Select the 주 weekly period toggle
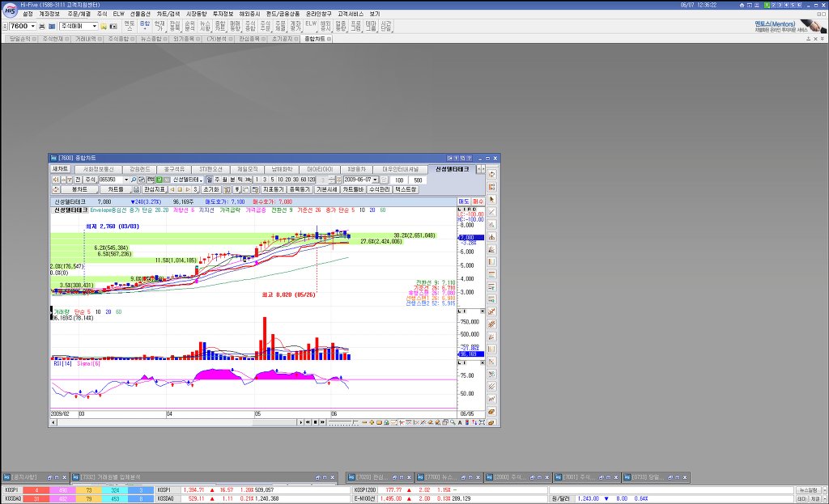The image size is (829, 504). click(x=217, y=180)
